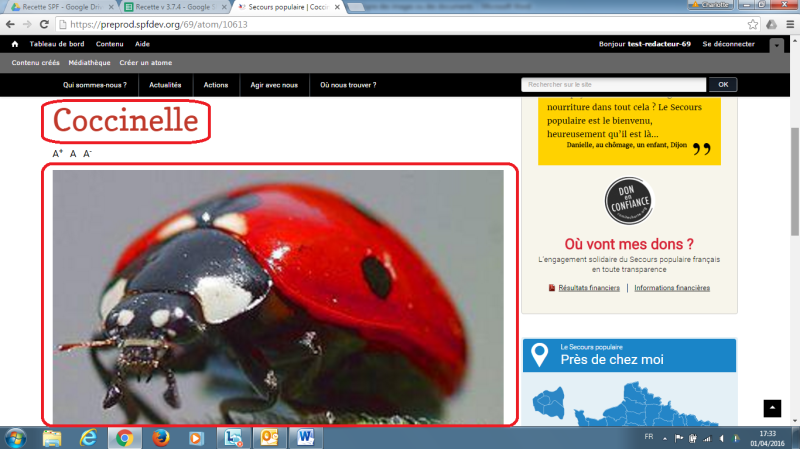Click the Don en Confiance badge
Viewport: 800px width, 449px height.
point(628,202)
